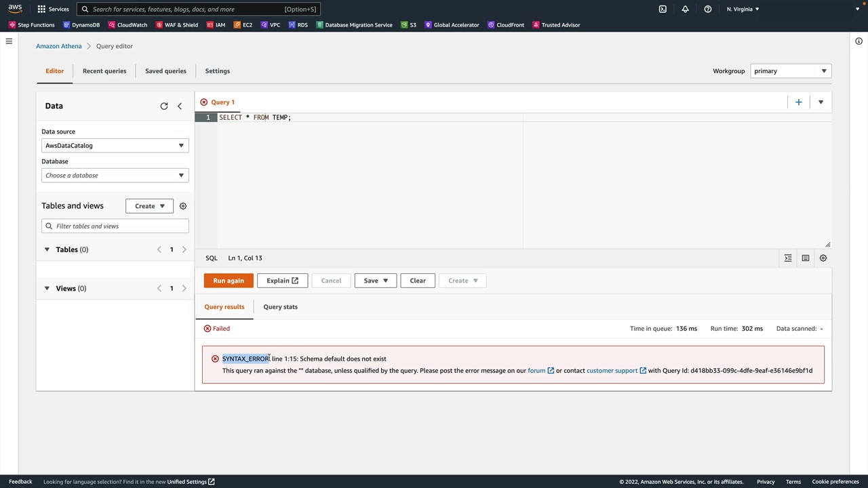Click the Run again button
Viewport: 868px width, 488px height.
coord(229,281)
